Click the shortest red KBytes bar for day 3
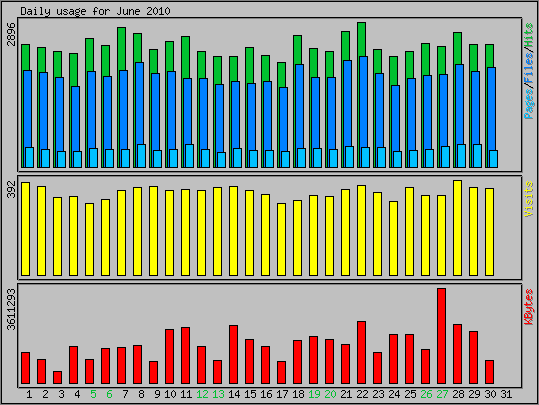 point(57,377)
